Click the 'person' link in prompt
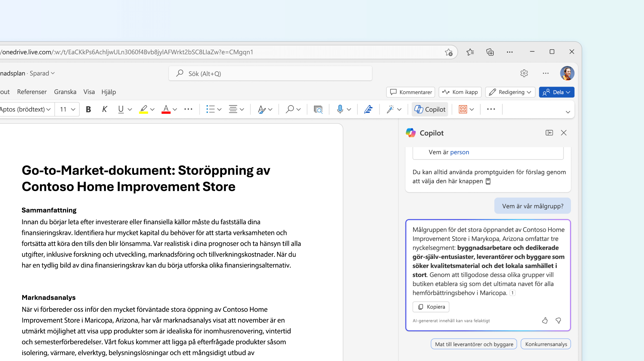Image resolution: width=644 pixels, height=361 pixels. coord(460,152)
